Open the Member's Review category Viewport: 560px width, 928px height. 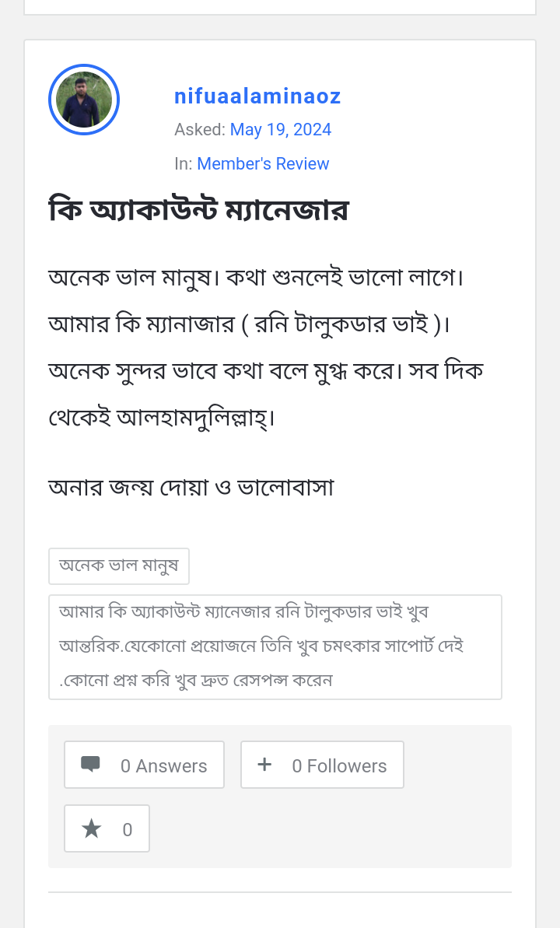[x=263, y=164]
